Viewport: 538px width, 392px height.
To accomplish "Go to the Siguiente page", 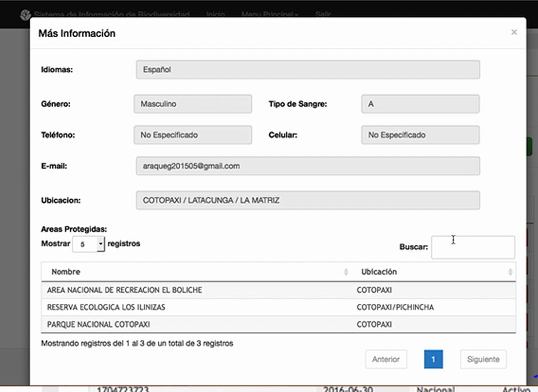I will [x=483, y=359].
